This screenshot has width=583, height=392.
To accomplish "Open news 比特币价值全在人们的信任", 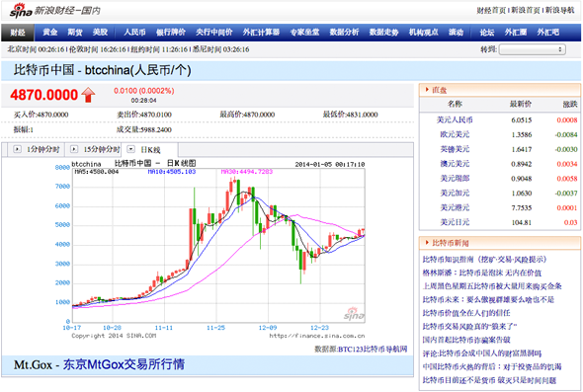I will tap(466, 313).
